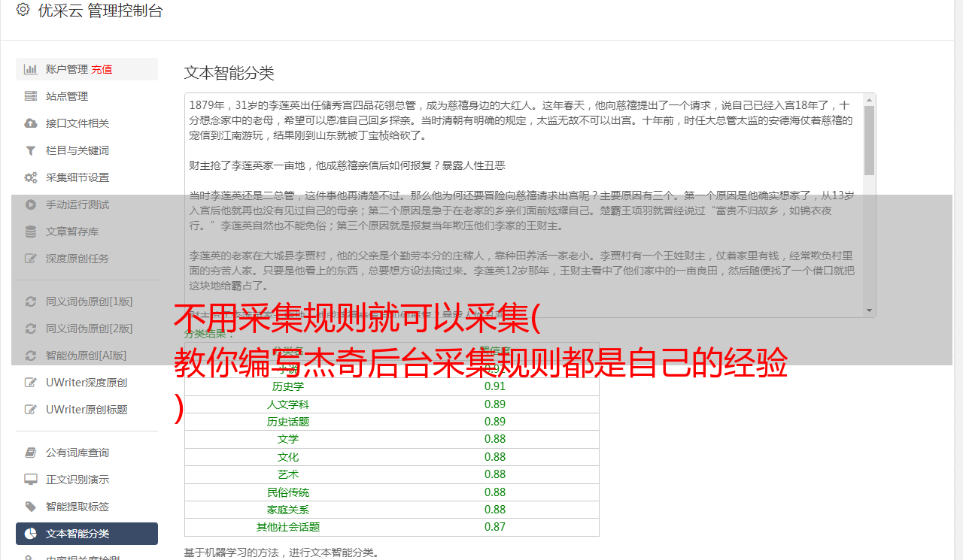Click the 民俗传统 category cell
963x560 pixels.
pos(288,492)
